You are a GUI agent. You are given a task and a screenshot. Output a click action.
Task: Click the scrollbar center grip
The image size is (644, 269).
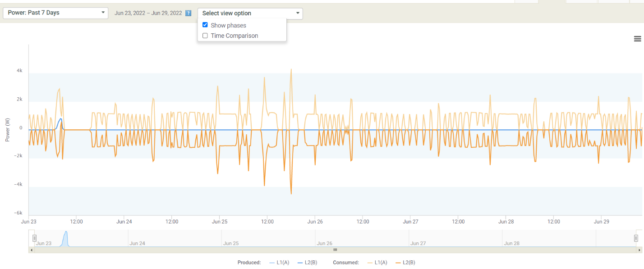pyautogui.click(x=335, y=250)
